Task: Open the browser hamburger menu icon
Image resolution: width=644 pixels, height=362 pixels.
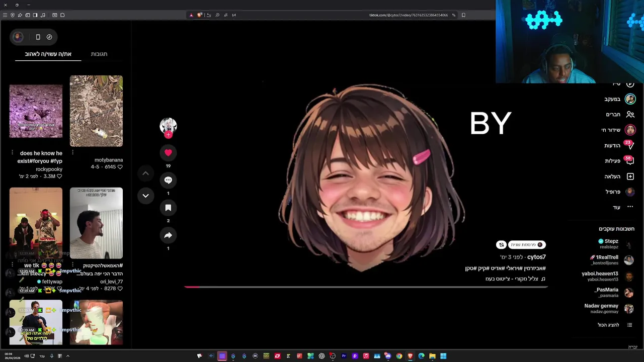Action: point(5,15)
